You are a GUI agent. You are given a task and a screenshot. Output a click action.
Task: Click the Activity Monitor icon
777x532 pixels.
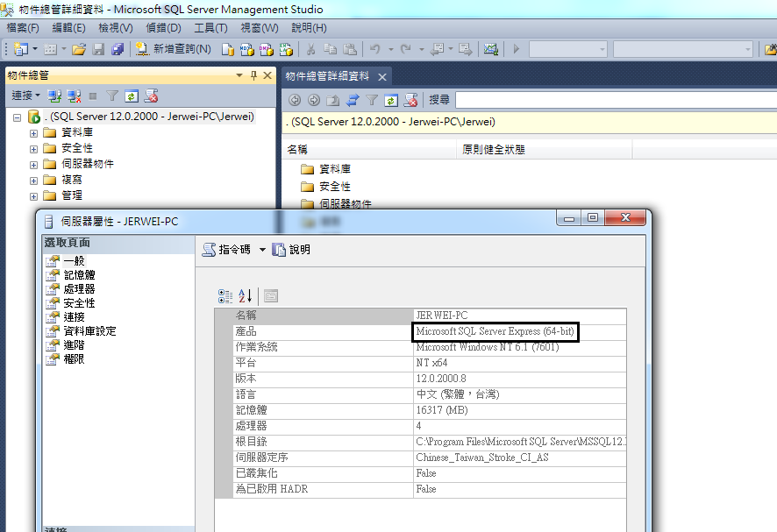click(490, 49)
